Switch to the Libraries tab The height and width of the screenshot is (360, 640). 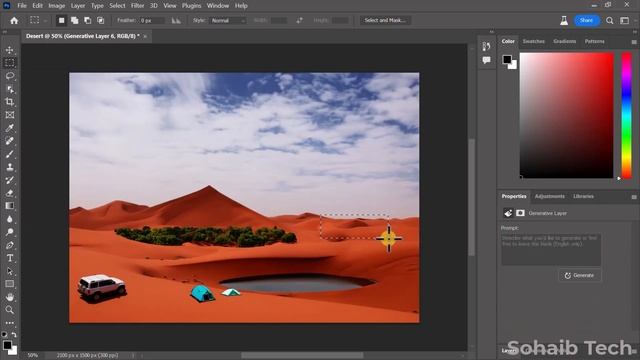(583, 196)
